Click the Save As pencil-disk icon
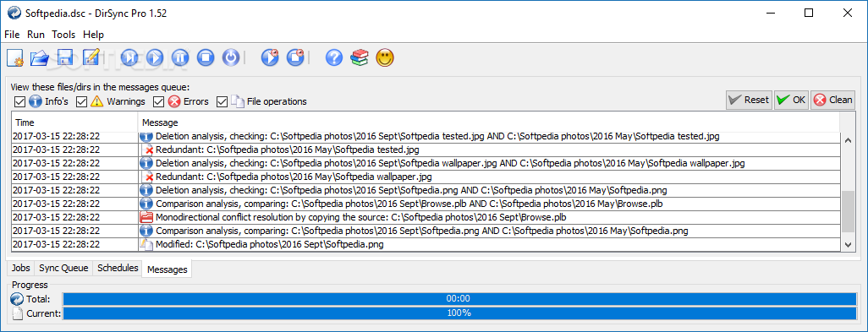 pyautogui.click(x=91, y=57)
